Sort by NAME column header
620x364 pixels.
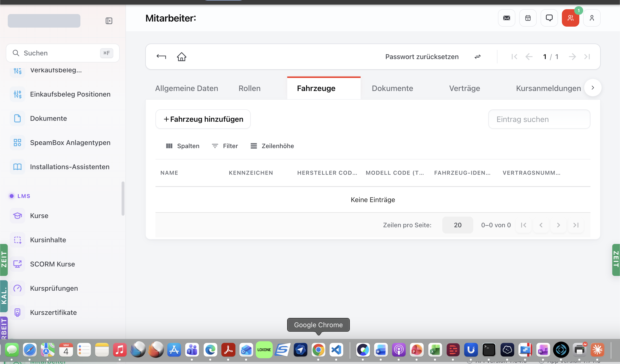[169, 173]
